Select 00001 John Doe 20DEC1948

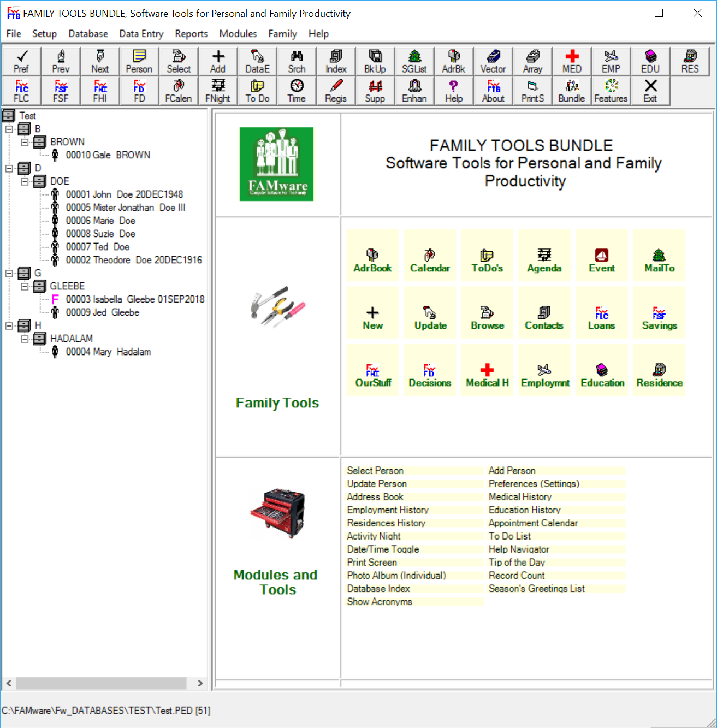(x=125, y=194)
